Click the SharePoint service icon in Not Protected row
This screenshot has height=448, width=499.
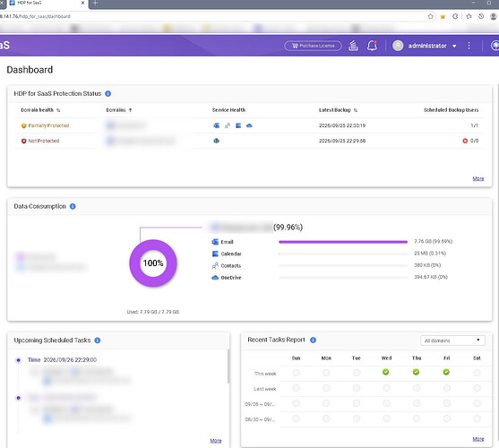coord(217,141)
